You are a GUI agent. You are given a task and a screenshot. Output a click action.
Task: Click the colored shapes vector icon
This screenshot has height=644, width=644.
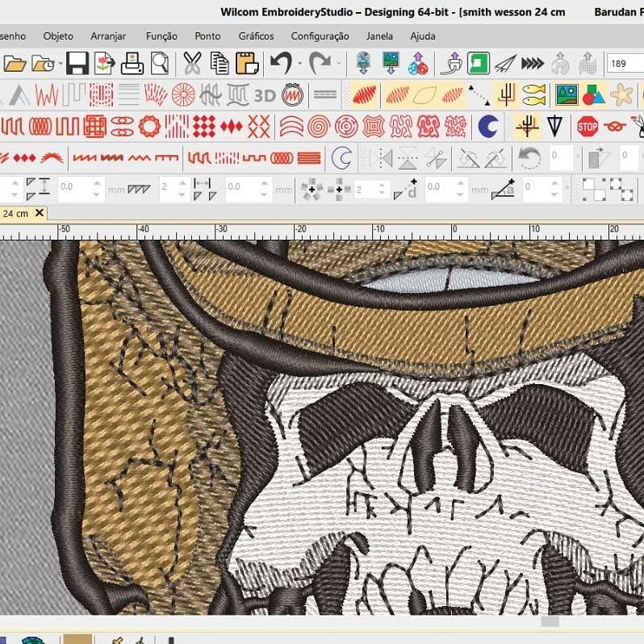pos(594,95)
